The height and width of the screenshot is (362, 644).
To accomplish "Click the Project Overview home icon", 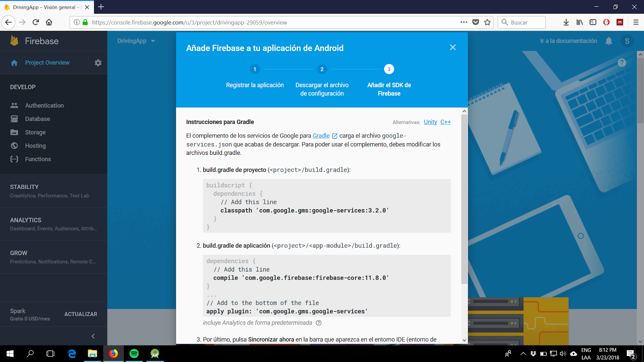I will pos(14,63).
